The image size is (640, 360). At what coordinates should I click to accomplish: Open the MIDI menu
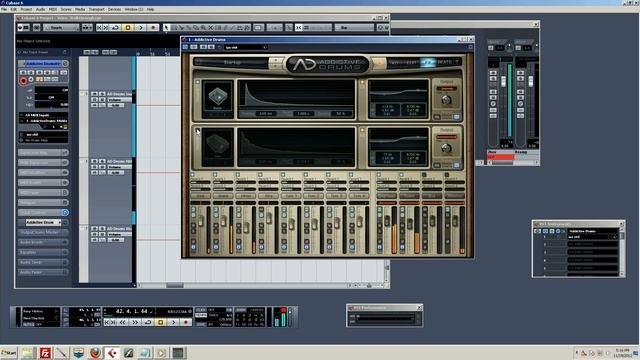pyautogui.click(x=53, y=9)
